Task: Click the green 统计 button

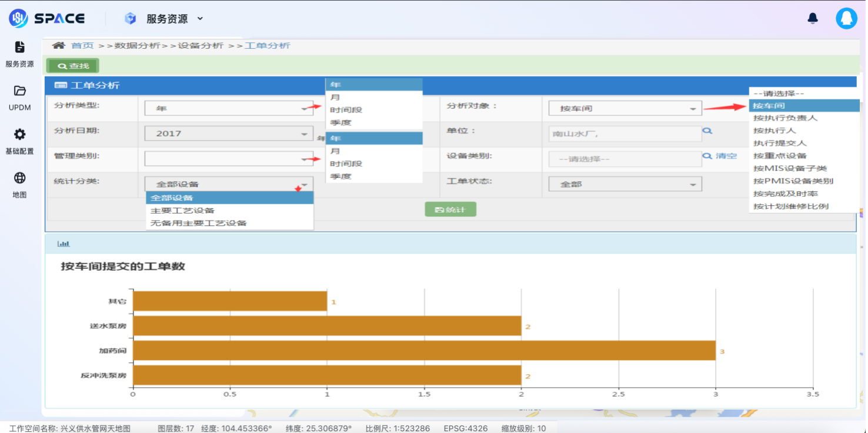Action: pyautogui.click(x=450, y=209)
